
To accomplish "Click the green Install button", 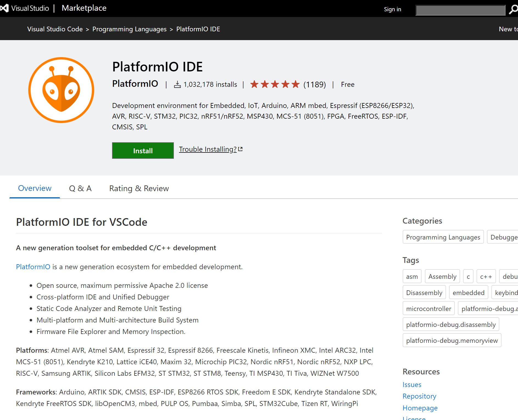I will [x=143, y=151].
